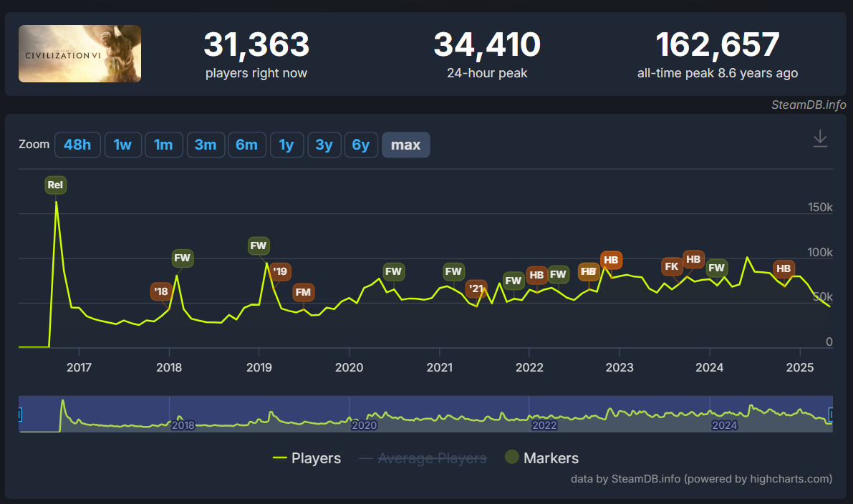Click the HB marker in late 2023
The width and height of the screenshot is (853, 504).
click(x=693, y=259)
